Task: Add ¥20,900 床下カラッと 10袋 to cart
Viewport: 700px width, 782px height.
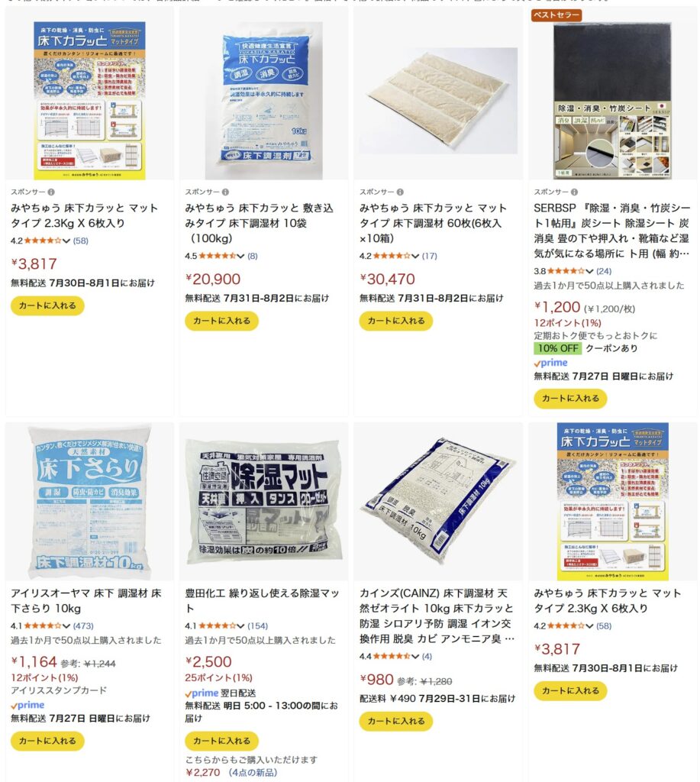Action: click(x=221, y=321)
